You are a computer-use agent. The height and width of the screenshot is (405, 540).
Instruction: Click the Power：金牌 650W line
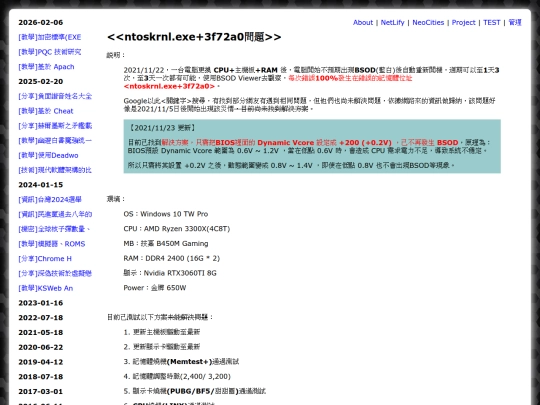pyautogui.click(x=155, y=288)
